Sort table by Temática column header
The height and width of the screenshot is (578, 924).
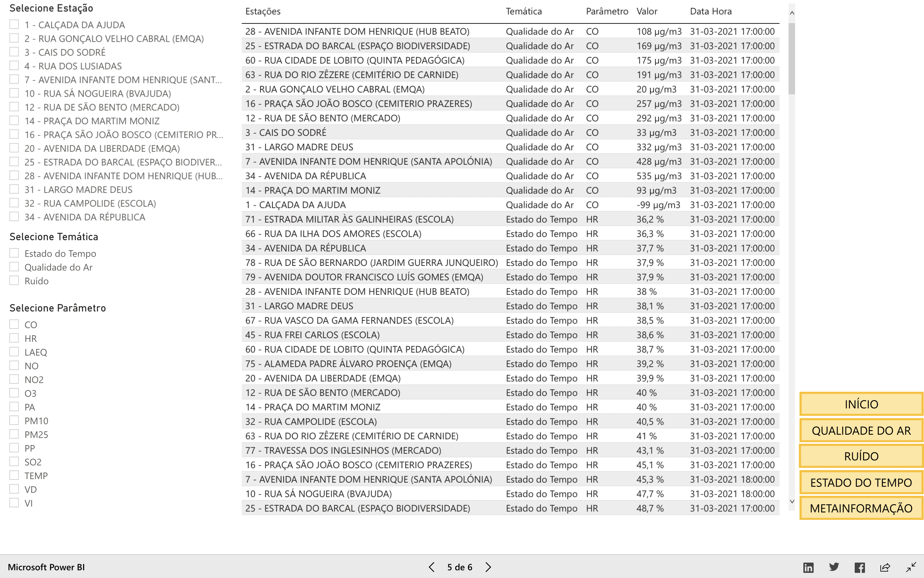[524, 12]
